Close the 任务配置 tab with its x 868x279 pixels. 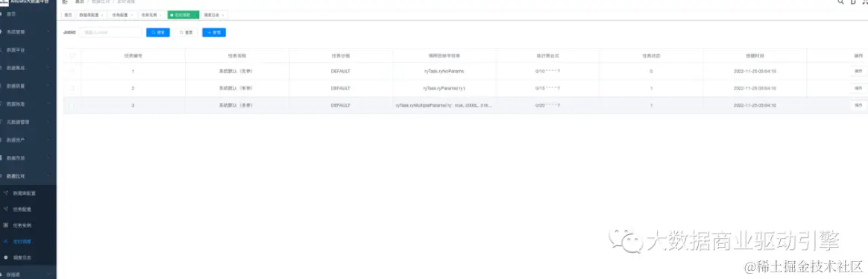[131, 16]
